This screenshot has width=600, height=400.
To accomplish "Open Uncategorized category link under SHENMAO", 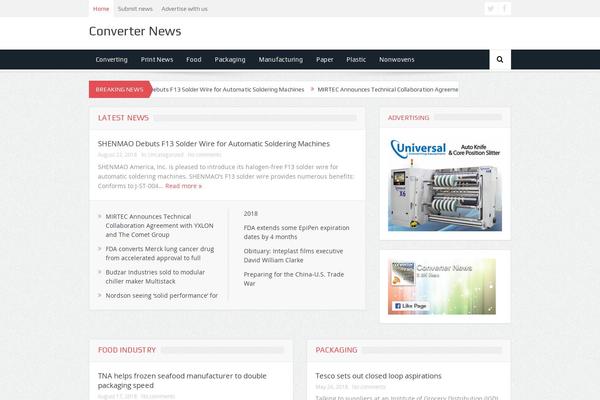I will point(166,155).
